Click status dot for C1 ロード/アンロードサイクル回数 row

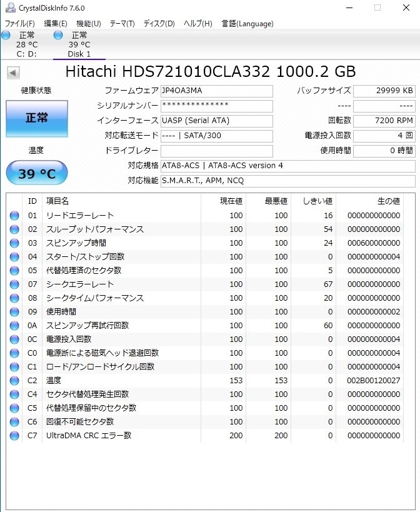[14, 367]
